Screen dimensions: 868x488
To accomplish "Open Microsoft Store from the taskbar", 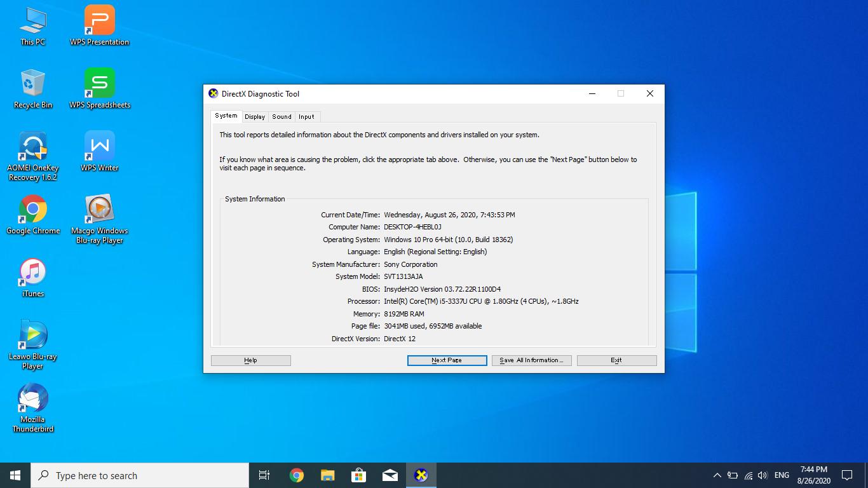I will pos(358,475).
